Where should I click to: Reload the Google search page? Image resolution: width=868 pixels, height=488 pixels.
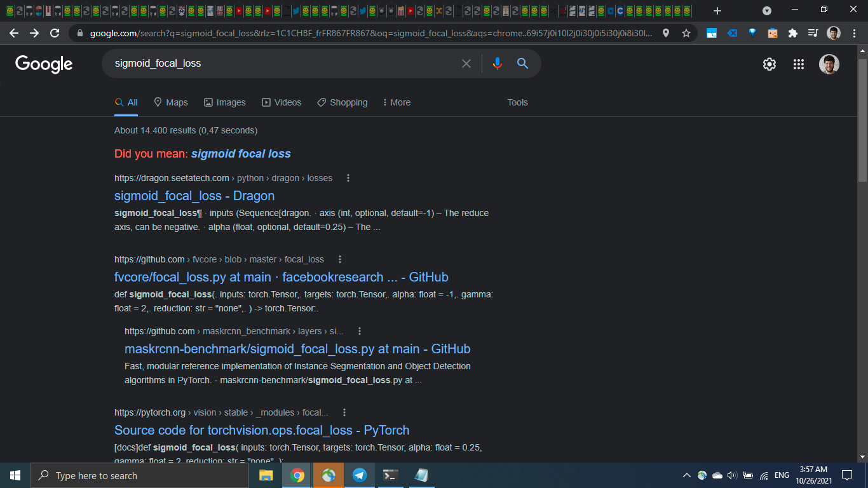click(x=55, y=33)
